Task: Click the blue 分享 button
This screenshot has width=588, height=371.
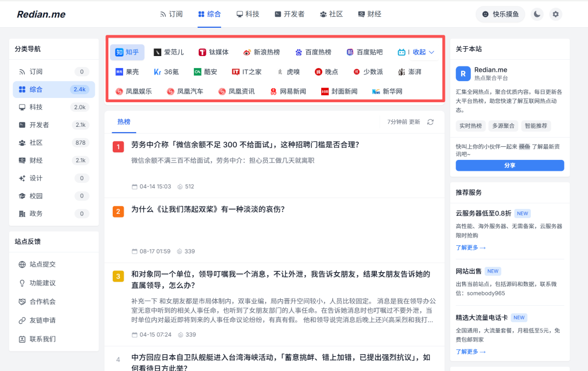Action: 510,165
